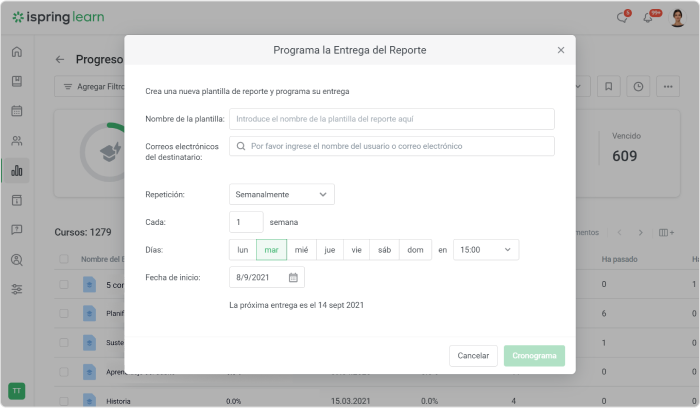700x408 pixels.
Task: Toggle the lun day button
Action: (242, 250)
